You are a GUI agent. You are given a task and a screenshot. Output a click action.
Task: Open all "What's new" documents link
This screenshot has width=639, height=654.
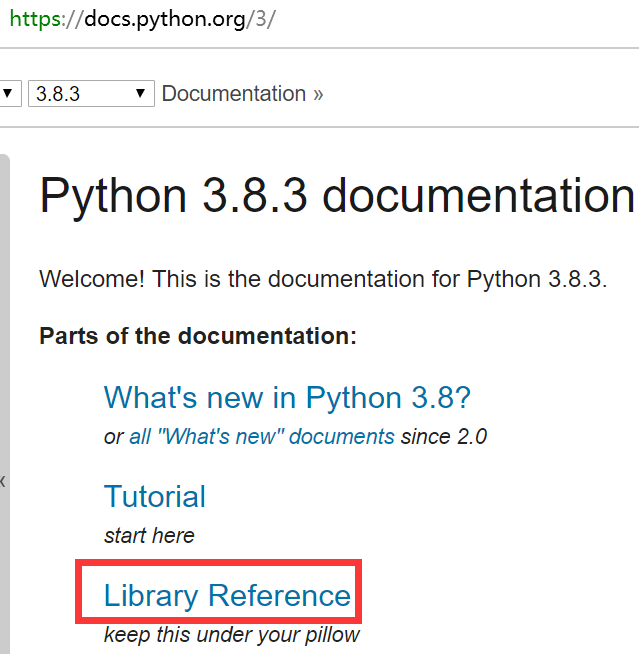(x=261, y=437)
